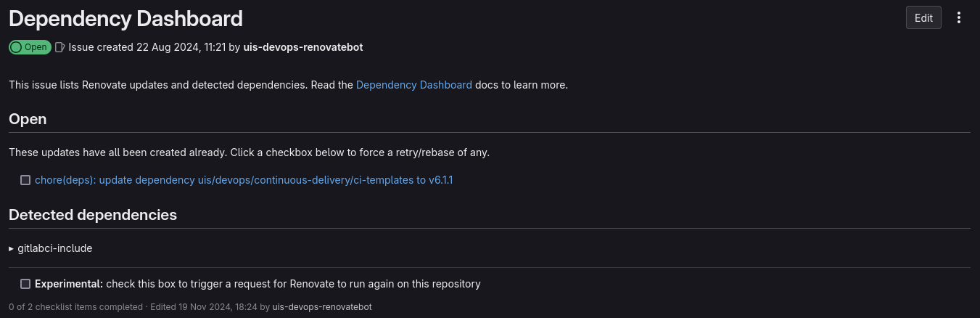Open author uis-devops-renovatebot profile in issue header
Image resolution: width=980 pixels, height=318 pixels.
[303, 47]
